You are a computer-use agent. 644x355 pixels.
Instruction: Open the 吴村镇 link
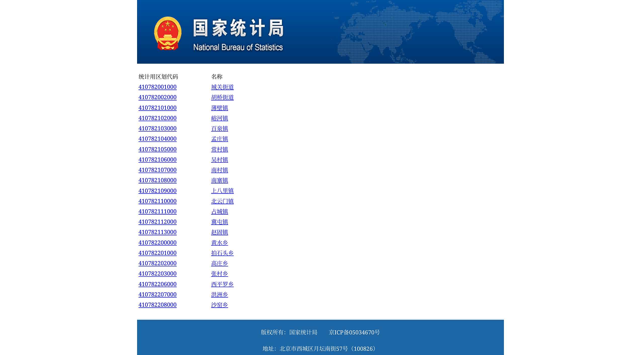[x=219, y=160]
